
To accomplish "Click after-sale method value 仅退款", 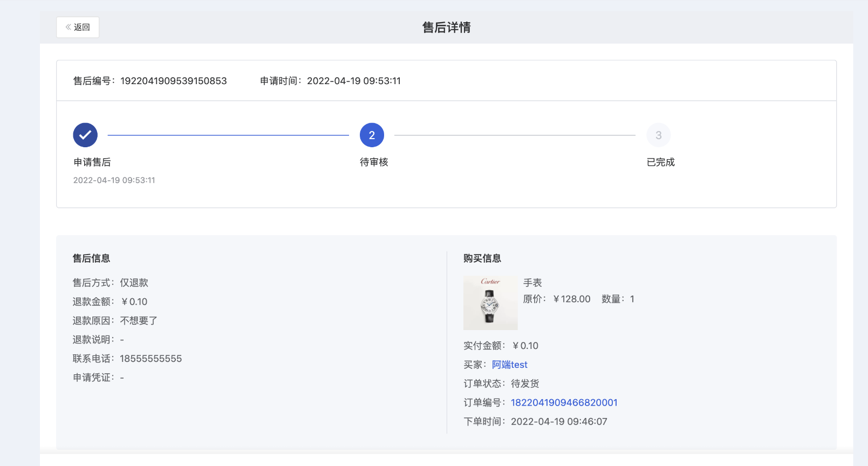I will 134,283.
